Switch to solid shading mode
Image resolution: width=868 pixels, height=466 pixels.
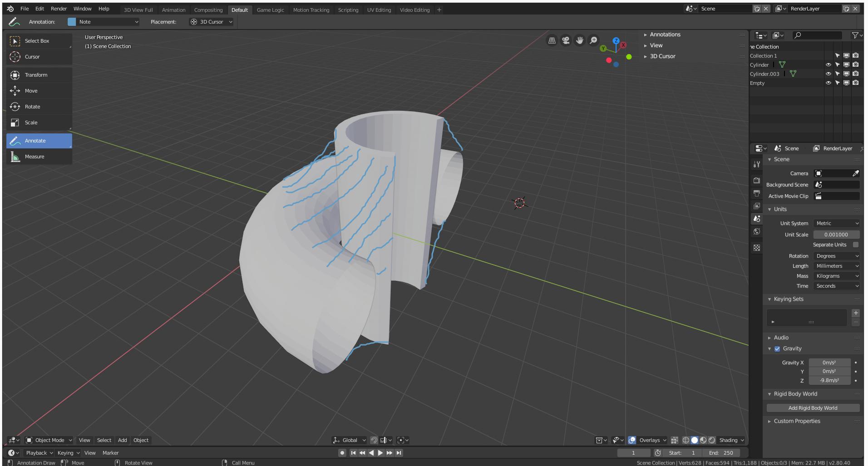point(695,440)
